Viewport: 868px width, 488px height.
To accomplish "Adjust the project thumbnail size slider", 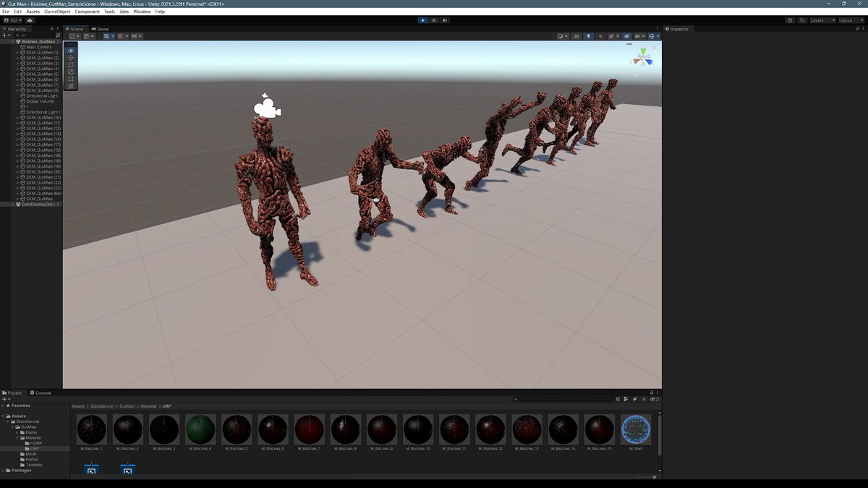I will 654,477.
